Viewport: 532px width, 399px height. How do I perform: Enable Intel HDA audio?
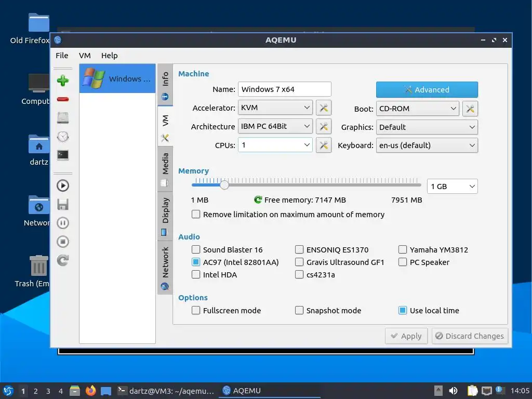(x=196, y=274)
